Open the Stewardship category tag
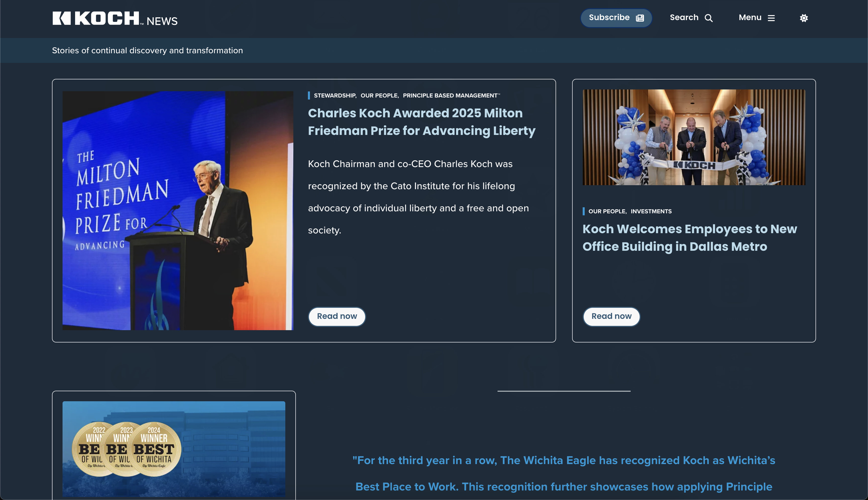This screenshot has height=500, width=868. pyautogui.click(x=335, y=95)
